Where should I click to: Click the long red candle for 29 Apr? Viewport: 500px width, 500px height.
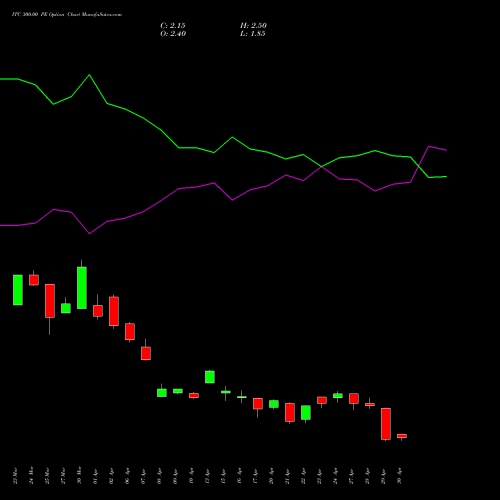[386, 424]
